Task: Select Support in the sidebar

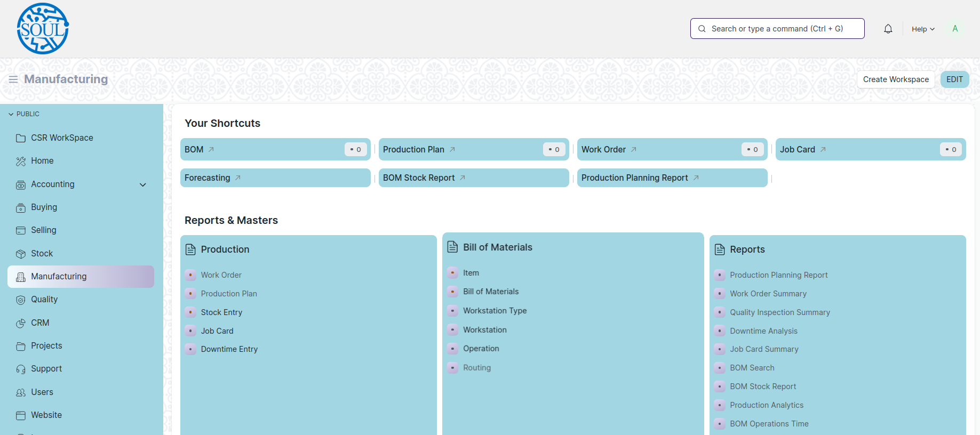Action: coord(81,369)
